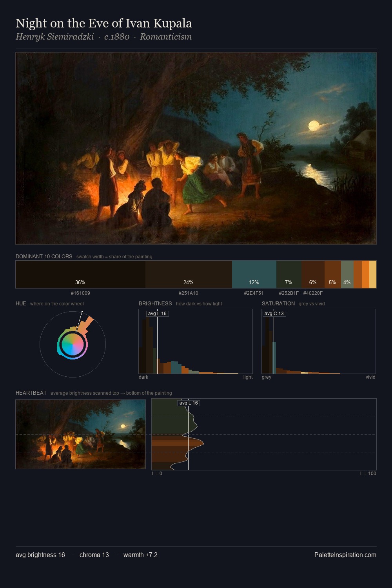392x588 pixels.
Task: Open the small Heartbeat painting thumbnail
Action: click(80, 434)
